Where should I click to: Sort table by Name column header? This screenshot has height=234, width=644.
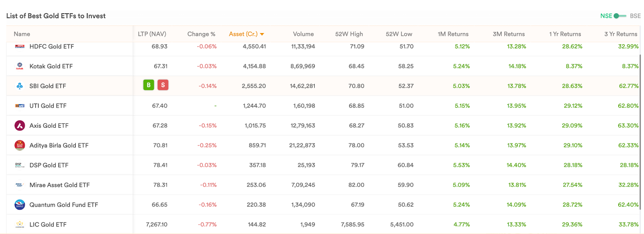(x=22, y=34)
